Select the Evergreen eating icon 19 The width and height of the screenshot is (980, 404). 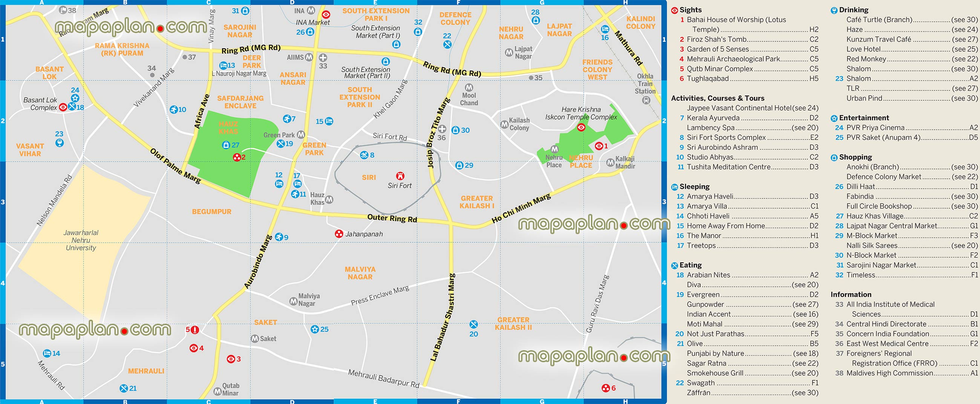(281, 144)
